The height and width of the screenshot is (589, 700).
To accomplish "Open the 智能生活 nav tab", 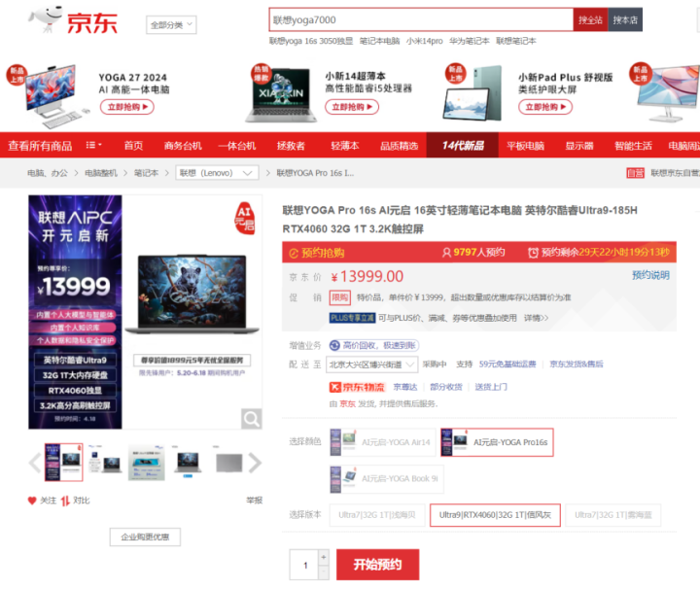I will point(633,146).
